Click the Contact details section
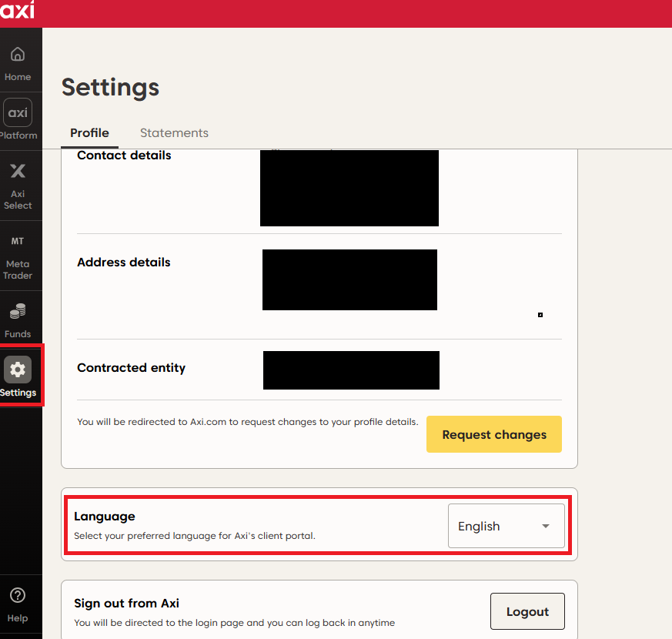 pyautogui.click(x=123, y=156)
